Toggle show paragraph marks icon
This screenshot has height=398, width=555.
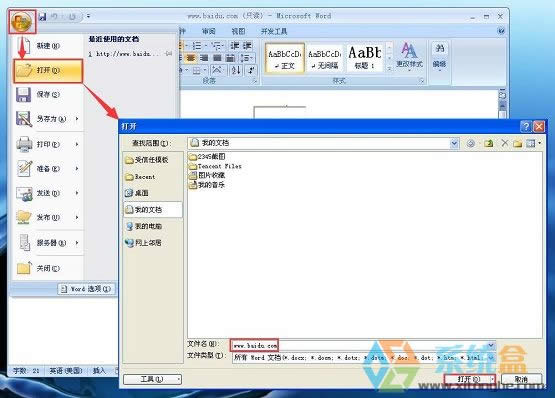tap(251, 70)
